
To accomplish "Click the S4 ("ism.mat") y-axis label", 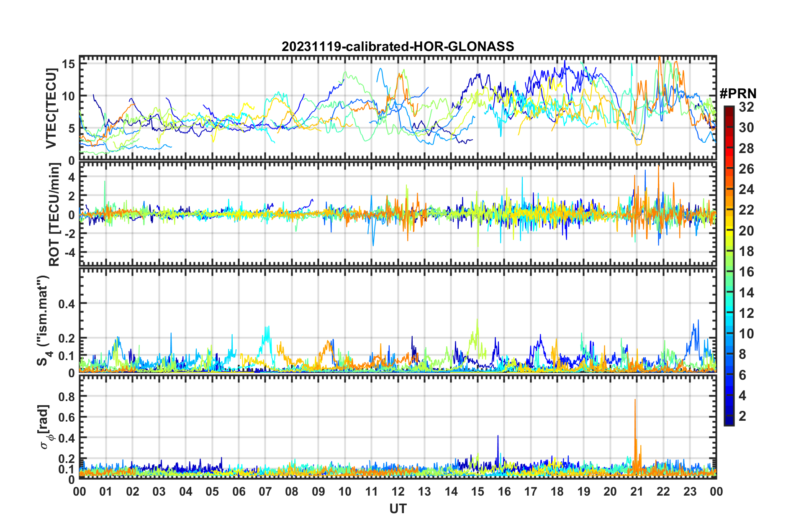I will click(44, 320).
